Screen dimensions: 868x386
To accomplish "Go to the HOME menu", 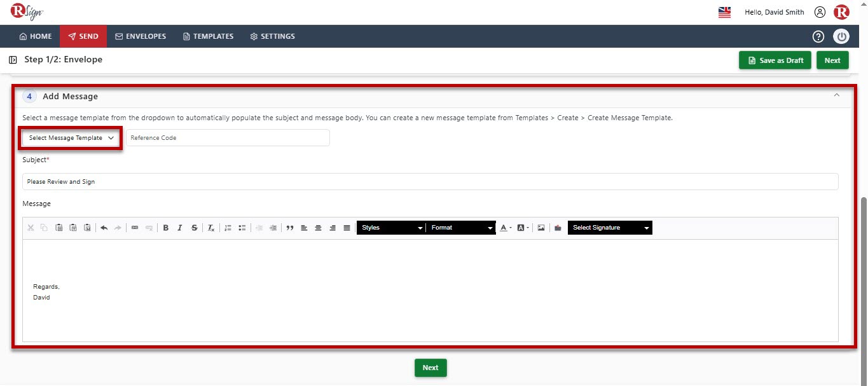I will 36,36.
